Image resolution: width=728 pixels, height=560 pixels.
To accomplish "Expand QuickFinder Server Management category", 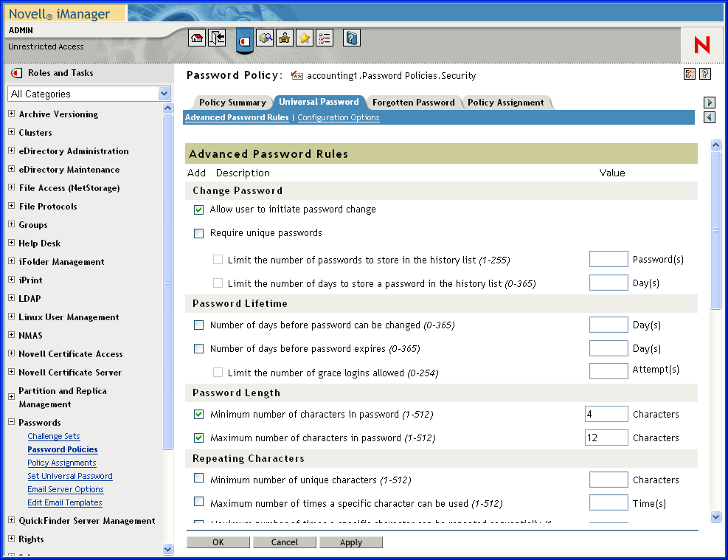I will [x=12, y=520].
